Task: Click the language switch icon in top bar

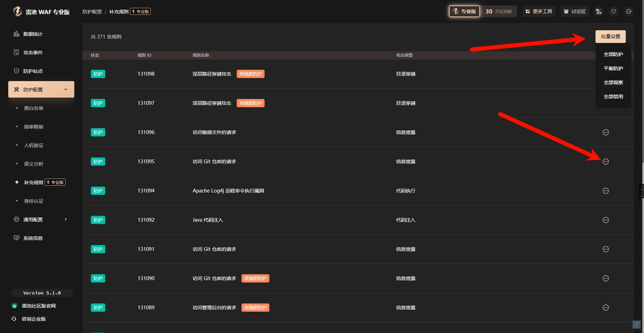Action: tap(599, 11)
